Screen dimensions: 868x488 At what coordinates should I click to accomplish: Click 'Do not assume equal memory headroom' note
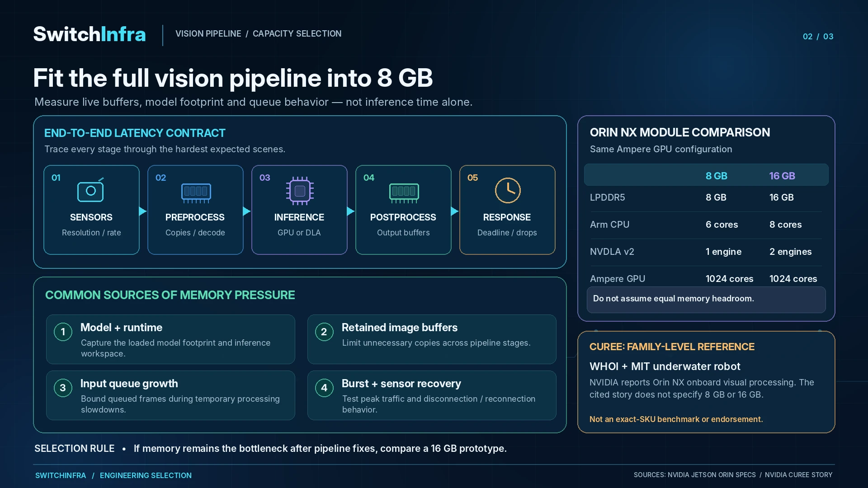tap(706, 300)
